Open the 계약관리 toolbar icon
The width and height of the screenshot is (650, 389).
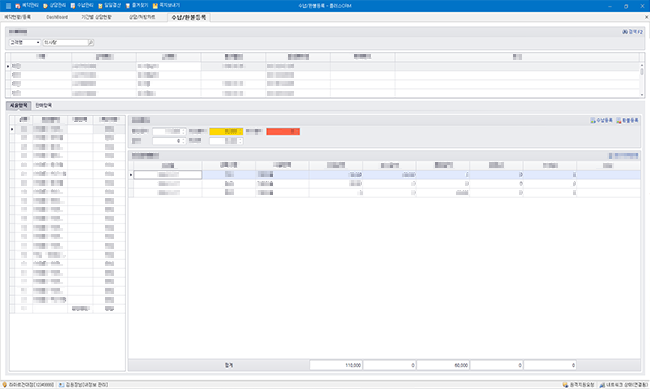point(26,6)
